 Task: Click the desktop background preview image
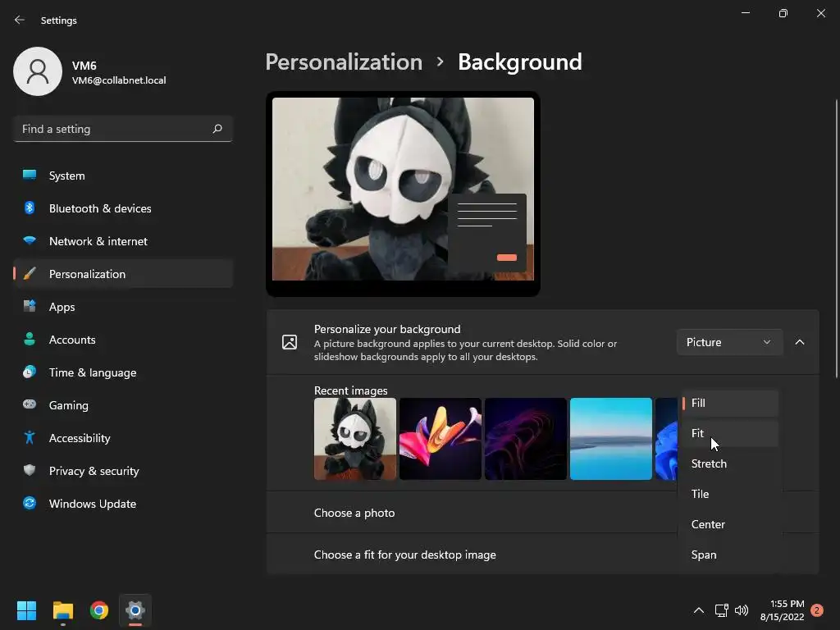click(x=403, y=189)
